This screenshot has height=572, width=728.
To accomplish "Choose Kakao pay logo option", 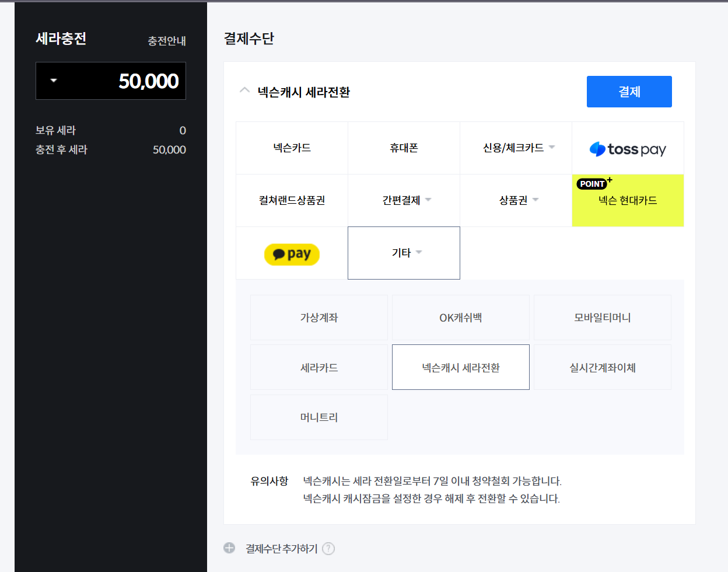I will (x=292, y=254).
